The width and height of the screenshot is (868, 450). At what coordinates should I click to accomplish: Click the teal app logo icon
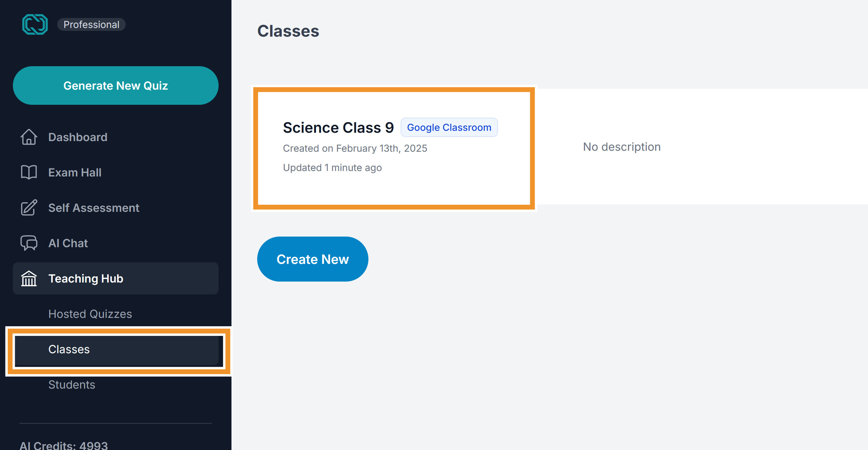click(35, 24)
